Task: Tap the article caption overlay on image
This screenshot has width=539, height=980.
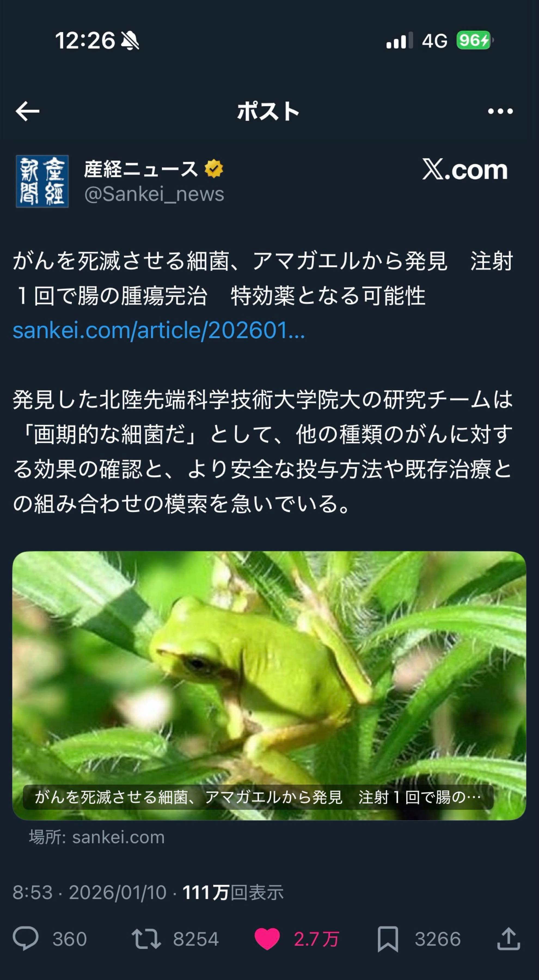Action: (258, 797)
